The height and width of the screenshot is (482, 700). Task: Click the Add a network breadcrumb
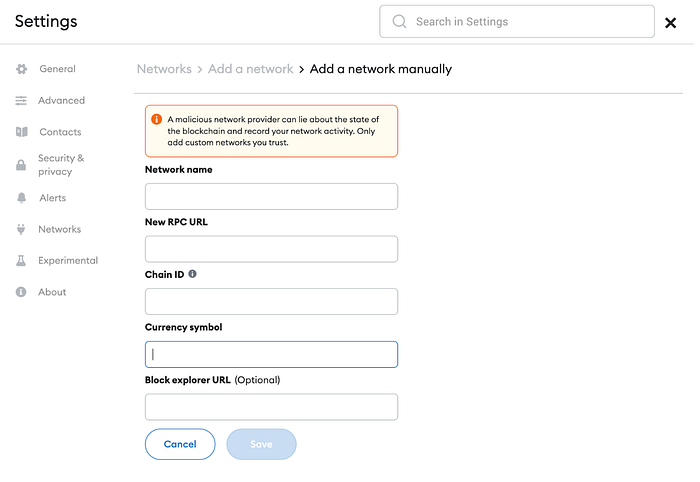point(251,69)
